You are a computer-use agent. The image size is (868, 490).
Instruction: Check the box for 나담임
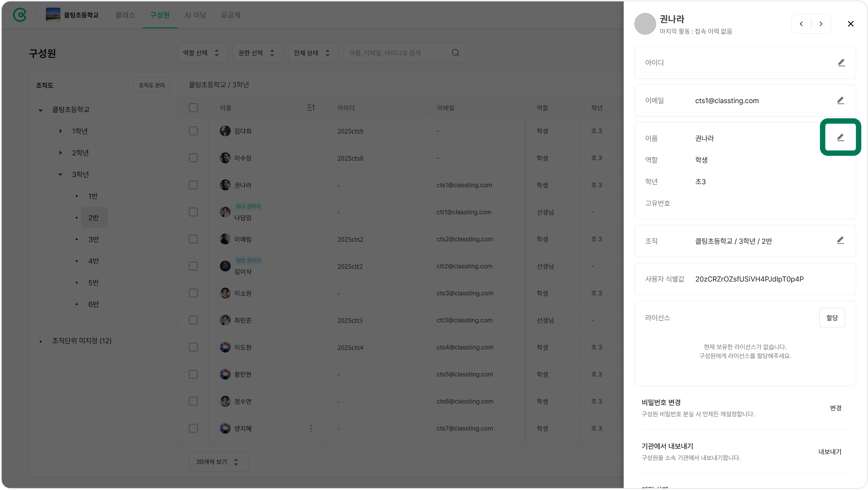193,212
